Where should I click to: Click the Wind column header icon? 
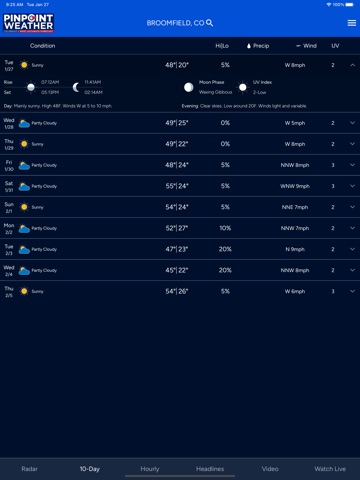pos(298,46)
